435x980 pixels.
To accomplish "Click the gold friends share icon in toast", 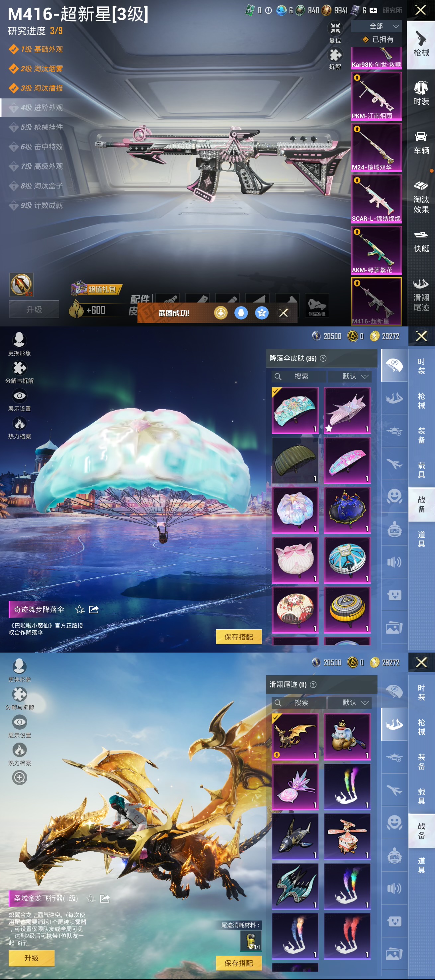I will pos(221,313).
